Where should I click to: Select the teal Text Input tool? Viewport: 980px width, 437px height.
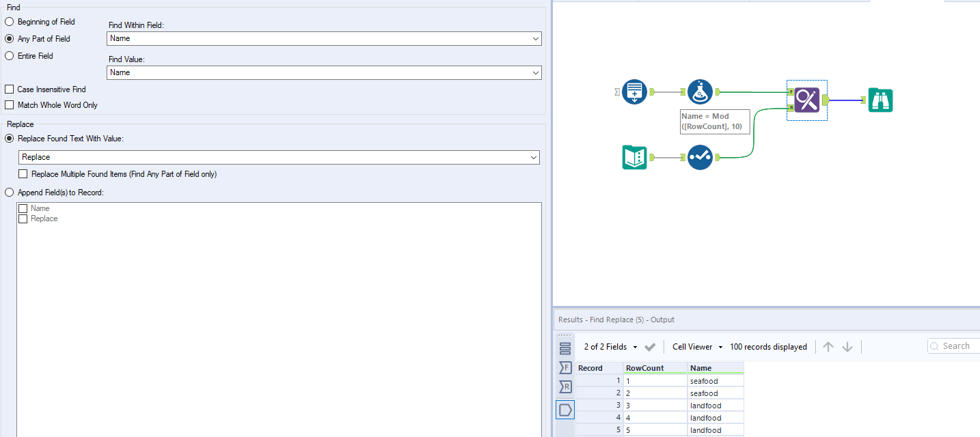[634, 157]
